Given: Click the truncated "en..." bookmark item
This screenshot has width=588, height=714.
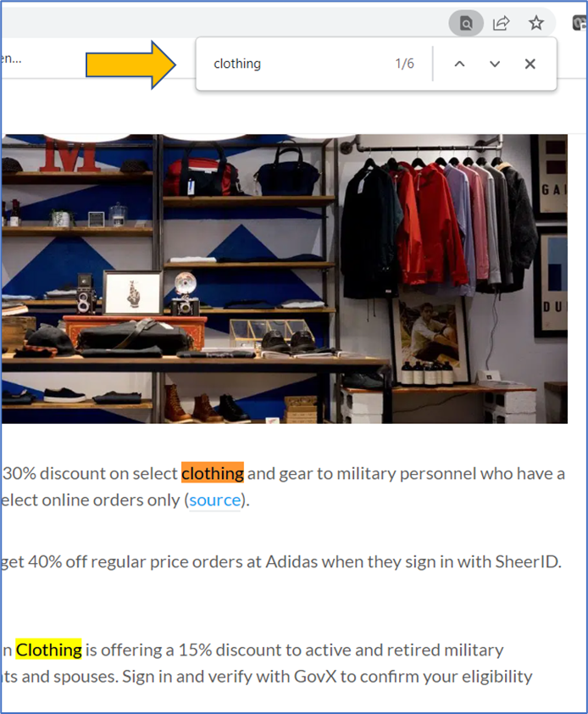Looking at the screenshot, I should 11,59.
